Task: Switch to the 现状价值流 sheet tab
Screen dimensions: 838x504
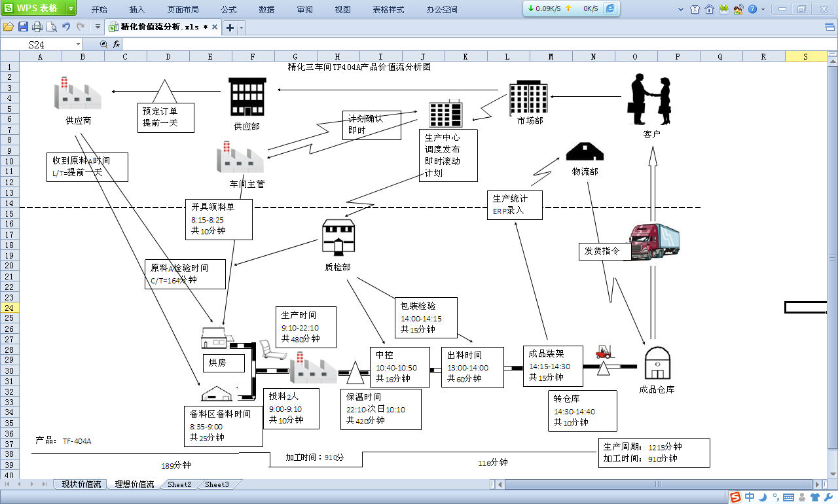Action: pyautogui.click(x=81, y=484)
